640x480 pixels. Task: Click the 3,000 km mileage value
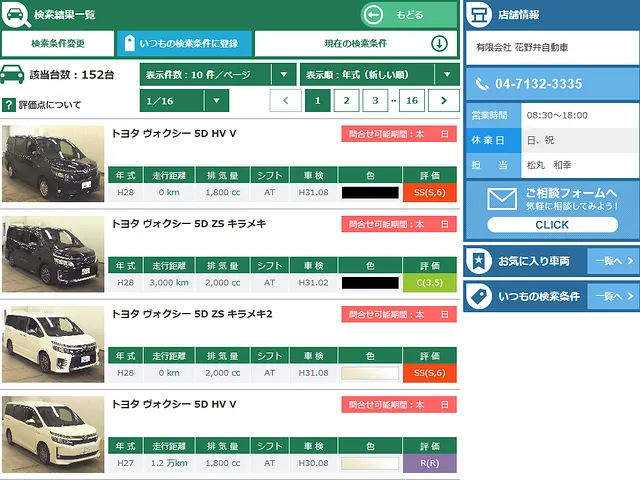[x=169, y=282]
